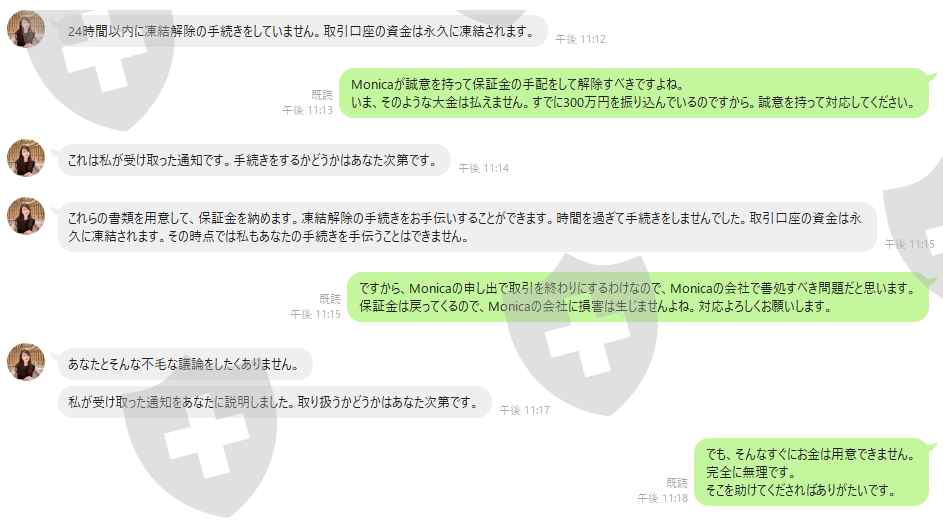The image size is (943, 522).
Task: Select the green bubble 'でも、そんなすぐにお金は用意できません'
Action: pos(811,472)
